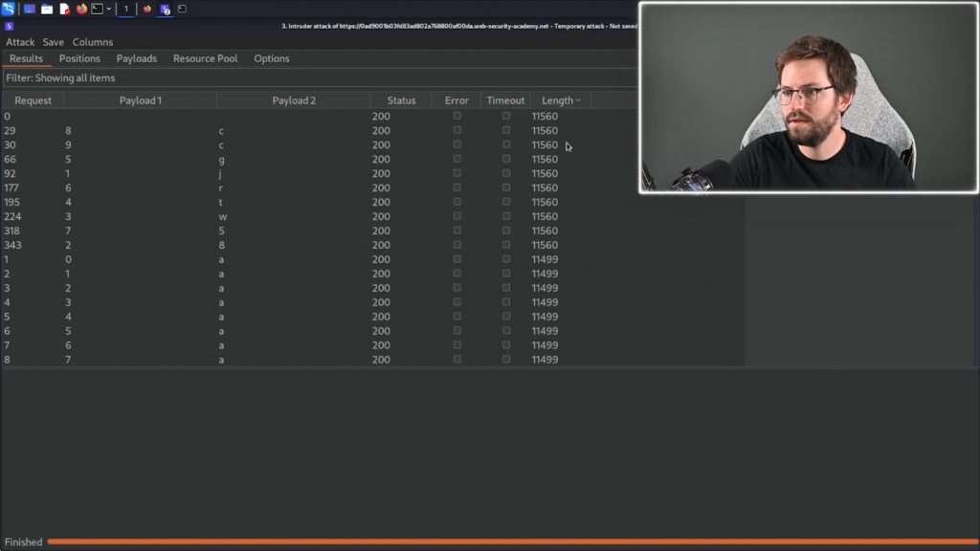The image size is (980, 551).
Task: Toggle Error checkbox for request 0
Action: tap(457, 116)
